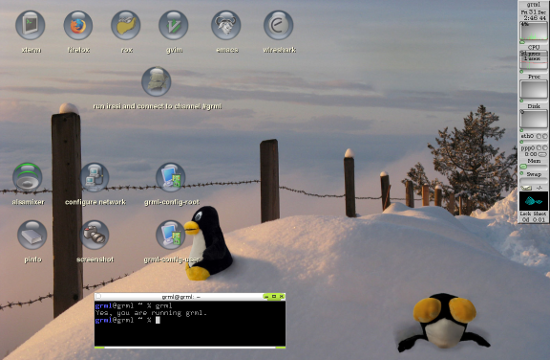This screenshot has height=360, width=550.
Task: Start gvim from desktop icon
Action: click(x=174, y=25)
